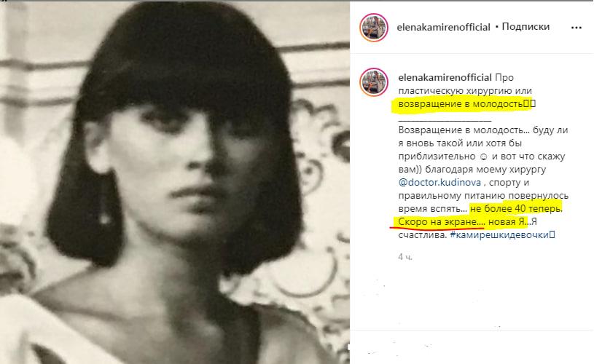The width and height of the screenshot is (594, 364).
Task: Open the elenakamirenofficial username in caption
Action: pyautogui.click(x=445, y=78)
